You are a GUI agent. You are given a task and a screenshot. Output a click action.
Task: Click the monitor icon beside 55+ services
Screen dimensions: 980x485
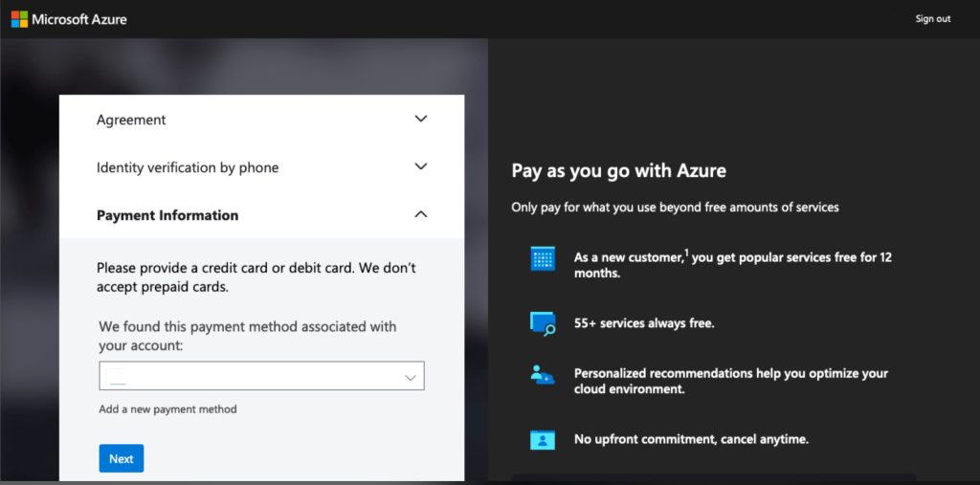point(543,323)
